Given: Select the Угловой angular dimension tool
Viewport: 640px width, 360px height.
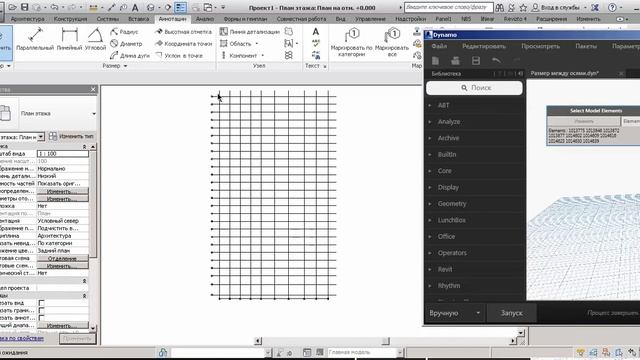Looking at the screenshot, I should [95, 40].
